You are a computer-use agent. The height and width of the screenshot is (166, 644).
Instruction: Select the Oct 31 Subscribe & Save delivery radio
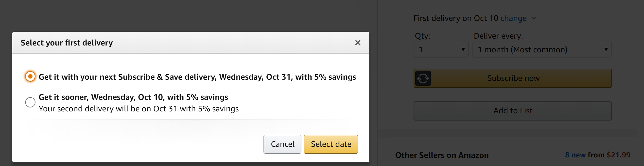[30, 76]
